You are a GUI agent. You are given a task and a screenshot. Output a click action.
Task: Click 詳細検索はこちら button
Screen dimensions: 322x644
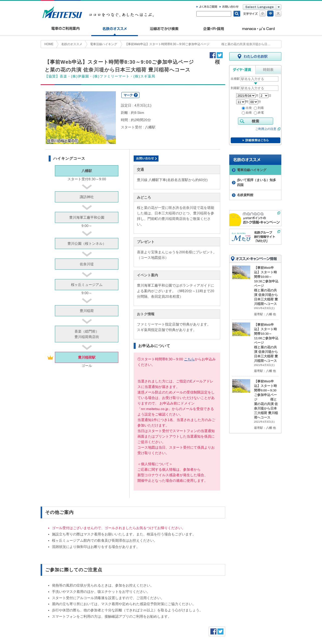[256, 140]
